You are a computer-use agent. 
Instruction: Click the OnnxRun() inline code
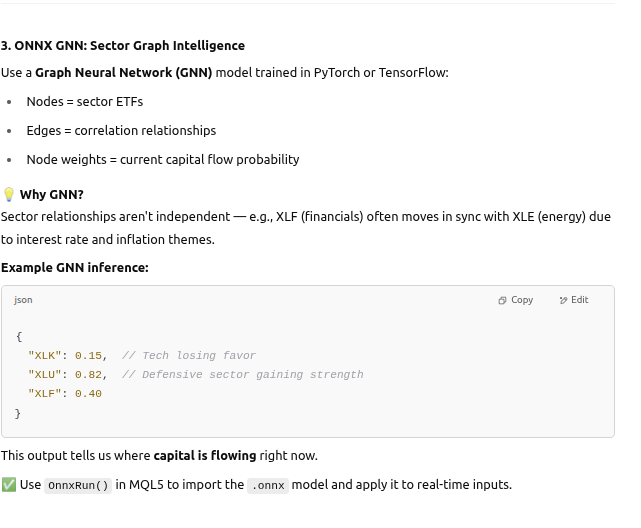(x=81, y=485)
